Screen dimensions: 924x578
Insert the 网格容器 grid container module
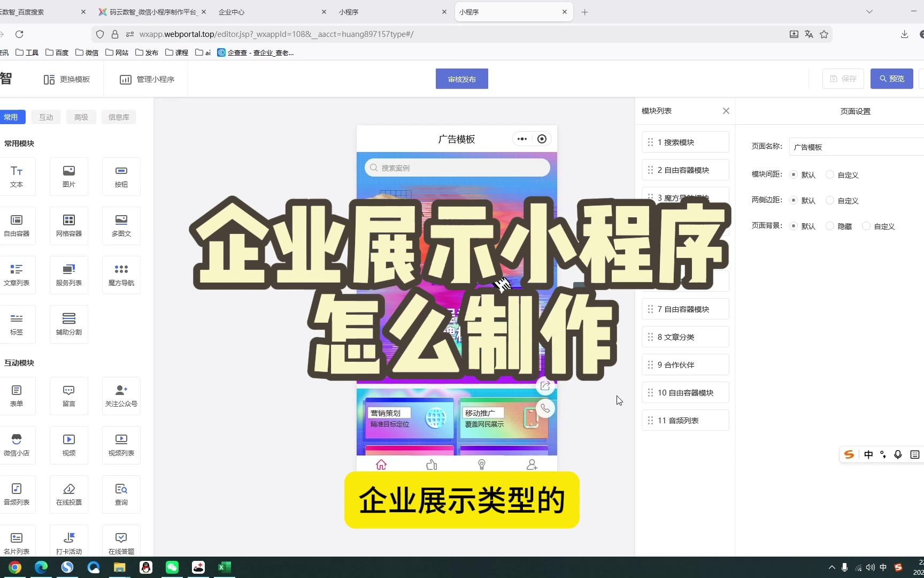pyautogui.click(x=68, y=225)
